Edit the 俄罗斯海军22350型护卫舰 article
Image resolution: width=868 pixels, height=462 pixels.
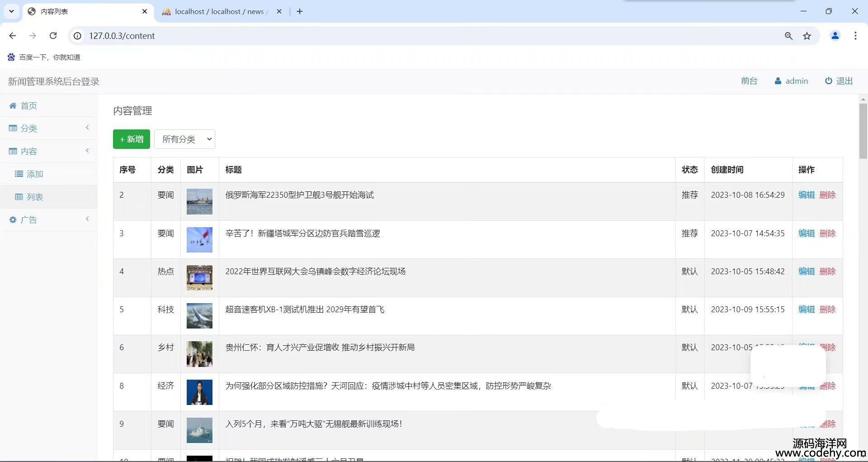(x=806, y=195)
